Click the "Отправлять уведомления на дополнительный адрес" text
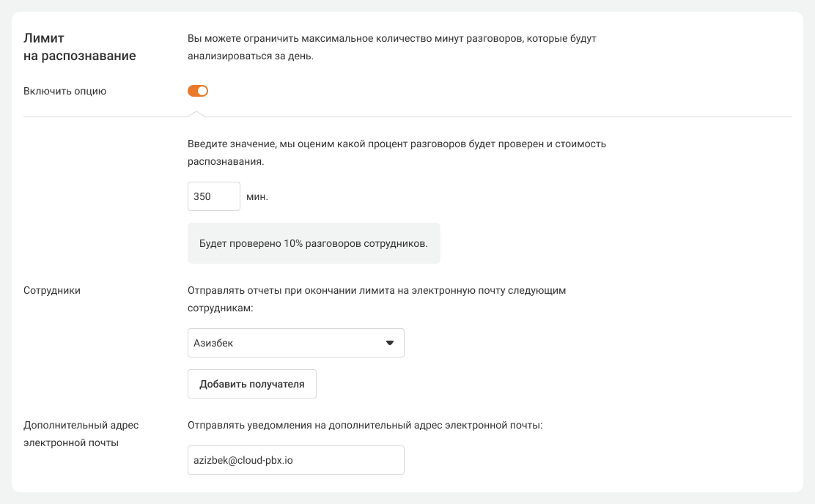815x504 pixels. (364, 425)
